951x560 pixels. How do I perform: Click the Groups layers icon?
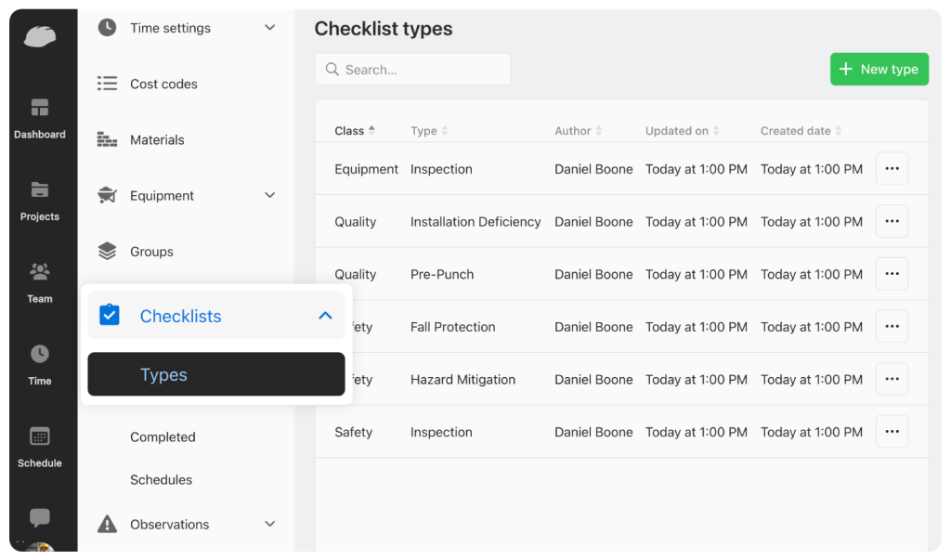pos(108,252)
